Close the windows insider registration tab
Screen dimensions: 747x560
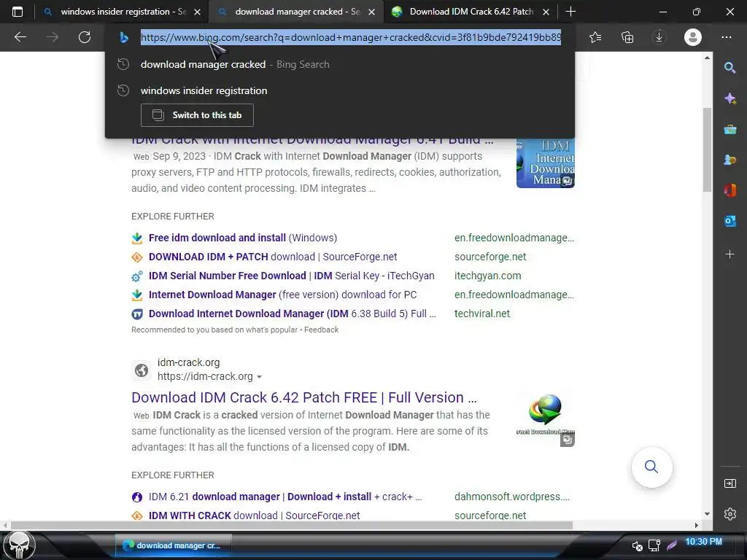click(197, 12)
